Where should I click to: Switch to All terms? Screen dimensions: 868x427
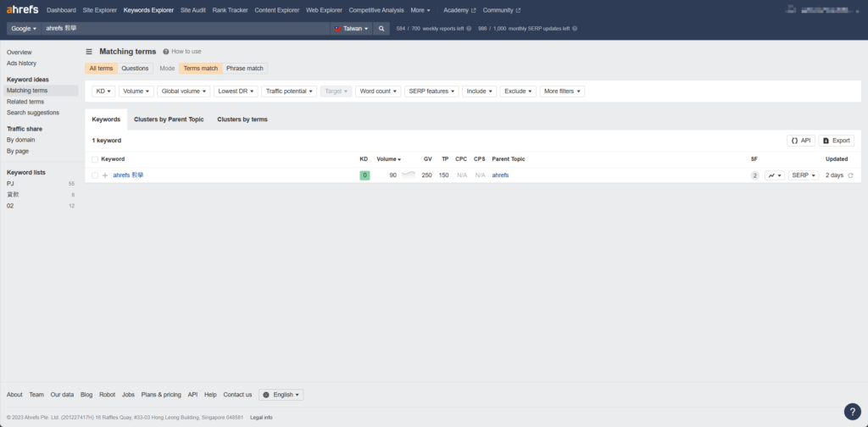click(102, 69)
